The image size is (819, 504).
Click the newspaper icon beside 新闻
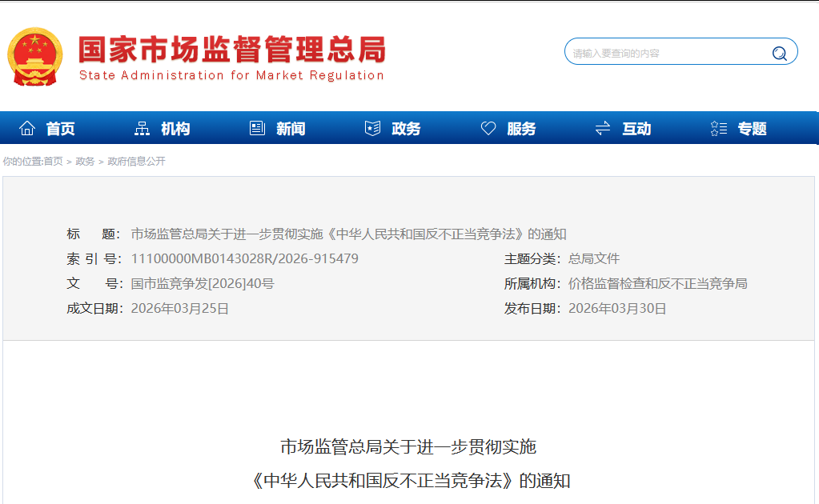click(257, 129)
